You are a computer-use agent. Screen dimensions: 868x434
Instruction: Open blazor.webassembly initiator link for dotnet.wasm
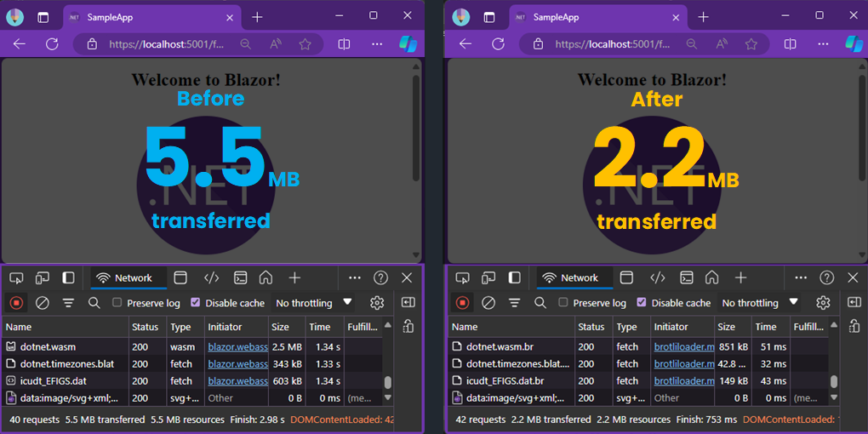[x=238, y=347]
